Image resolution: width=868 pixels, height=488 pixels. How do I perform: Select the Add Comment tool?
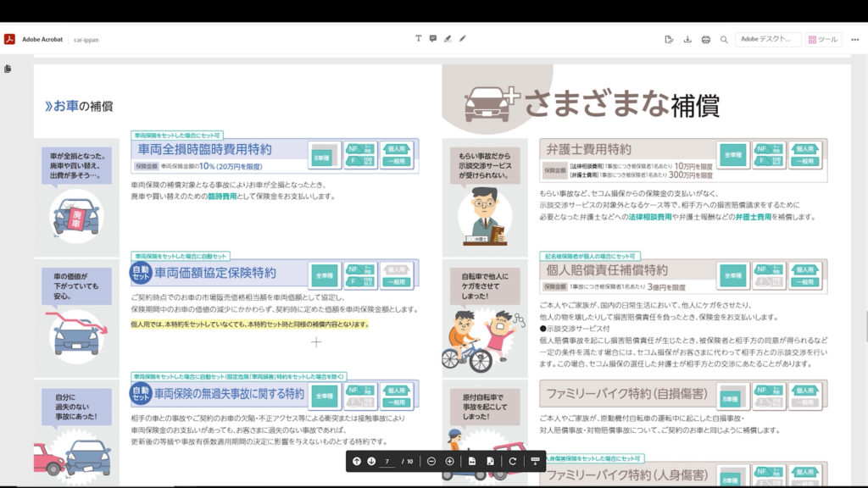tap(433, 39)
